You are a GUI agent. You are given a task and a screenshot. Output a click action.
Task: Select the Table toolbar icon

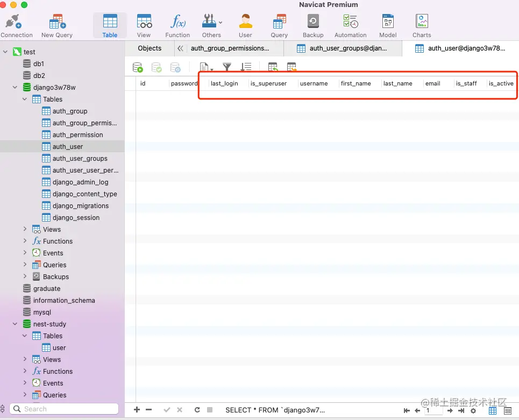click(110, 26)
